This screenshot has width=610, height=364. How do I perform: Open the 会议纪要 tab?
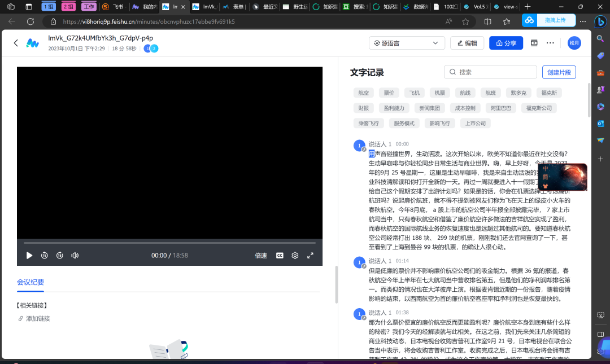click(x=30, y=282)
